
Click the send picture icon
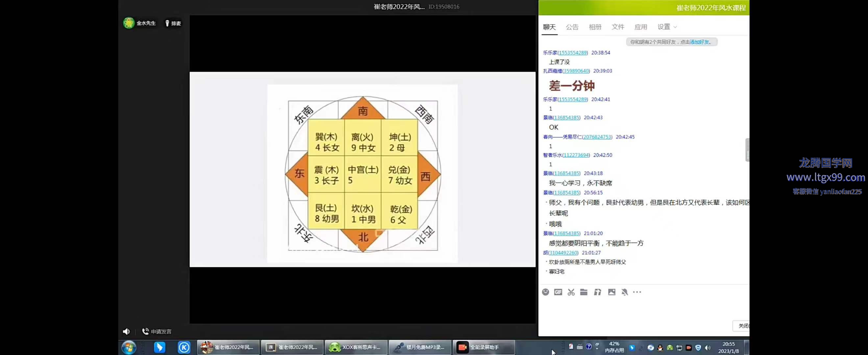612,292
